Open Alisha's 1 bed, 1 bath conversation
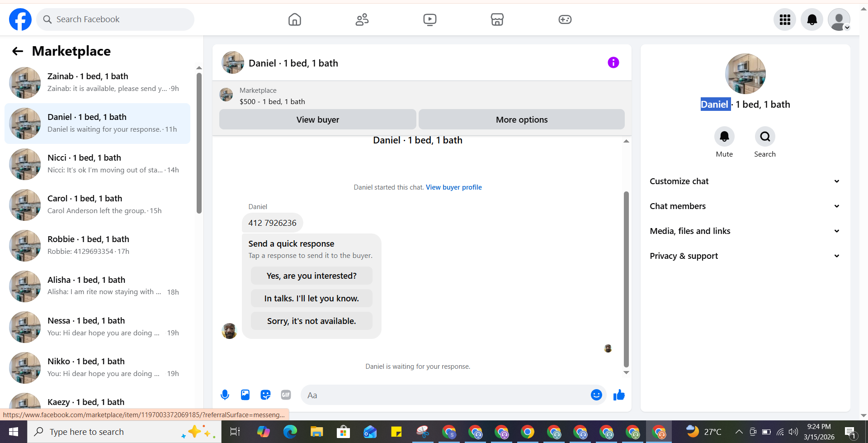868x443 pixels. 97,286
